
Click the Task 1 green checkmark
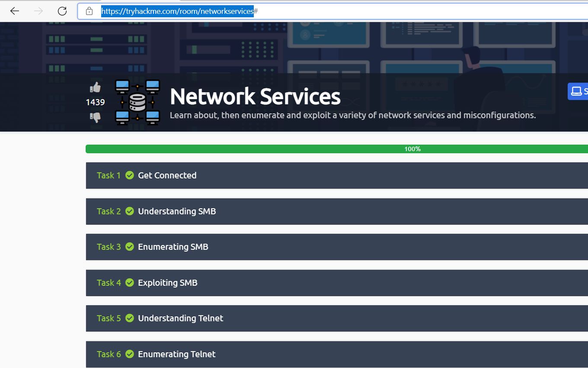click(x=130, y=175)
